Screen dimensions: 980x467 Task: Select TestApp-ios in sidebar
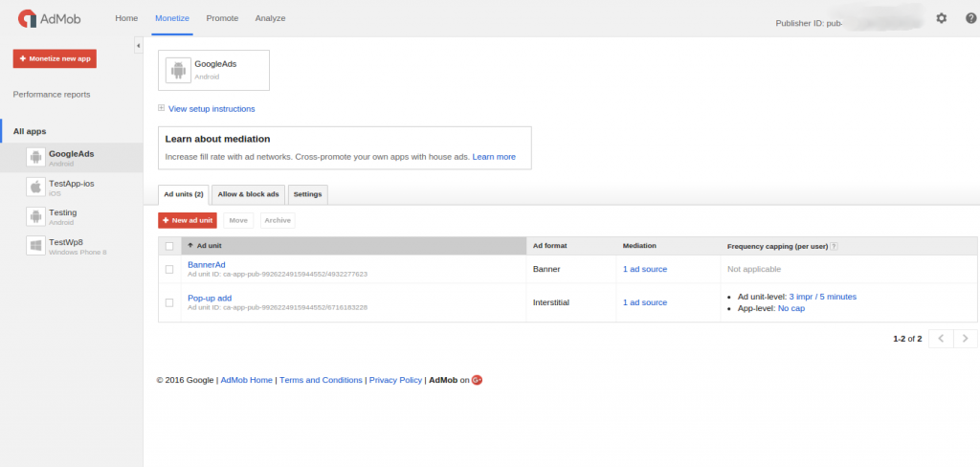(71, 187)
